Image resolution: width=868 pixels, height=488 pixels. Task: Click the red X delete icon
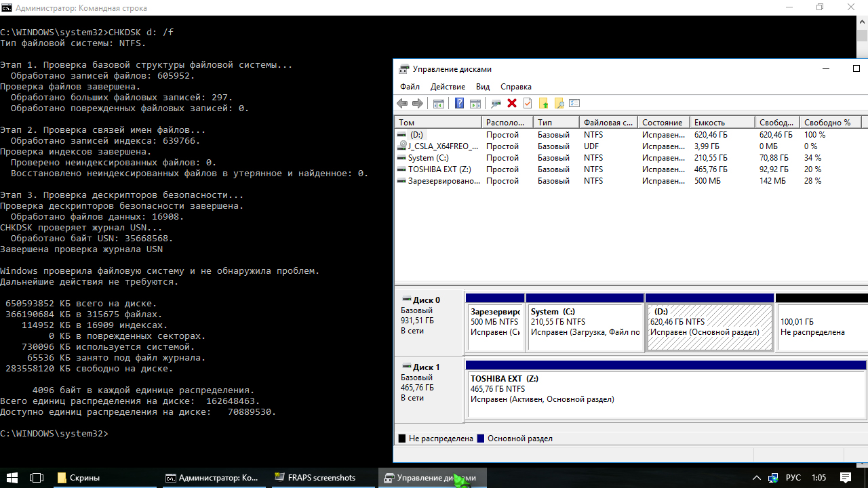[x=512, y=103]
